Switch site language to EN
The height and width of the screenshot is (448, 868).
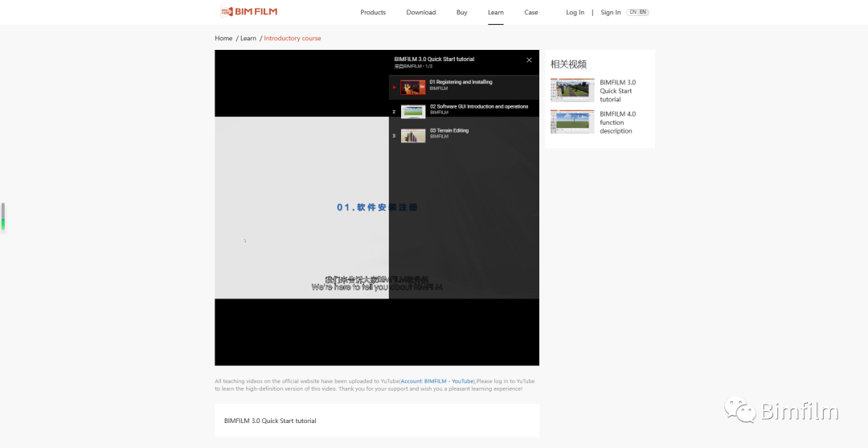click(x=643, y=12)
